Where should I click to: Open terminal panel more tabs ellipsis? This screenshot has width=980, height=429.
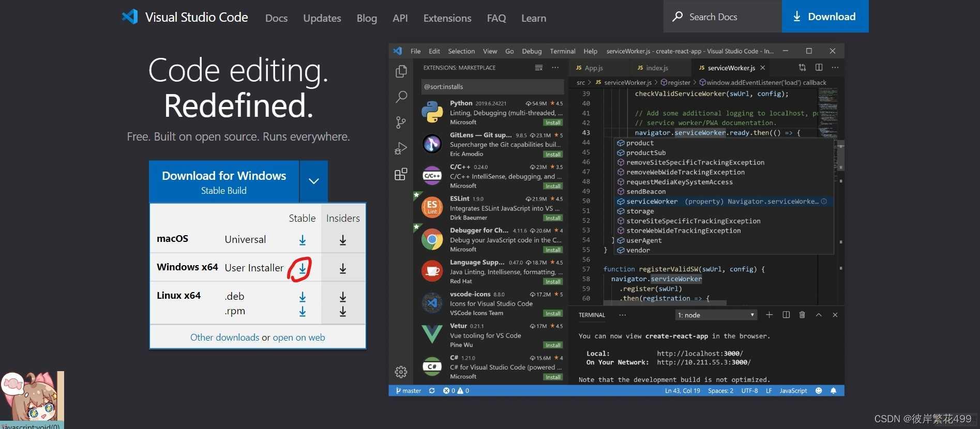pyautogui.click(x=622, y=315)
